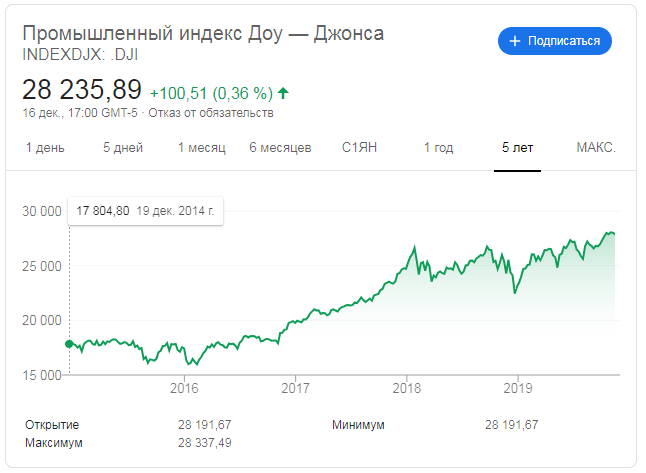Click the chart peak near early 2018
This screenshot has height=473, width=646.
tap(414, 247)
